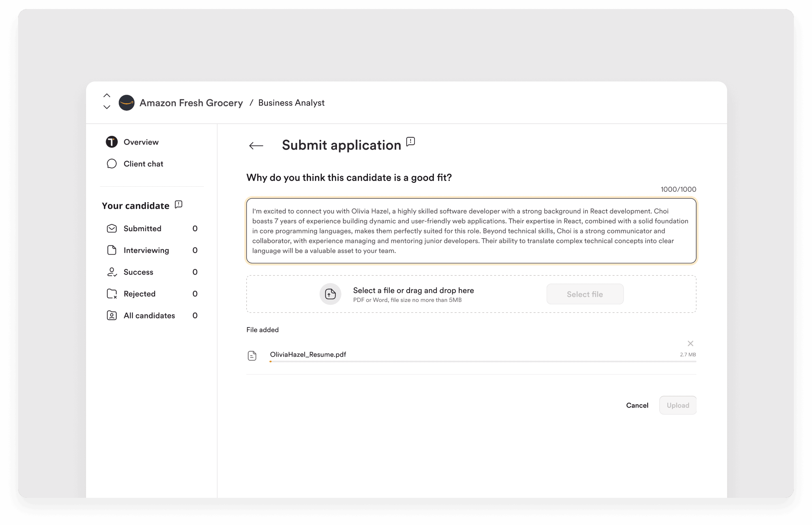Click the 2.7 MB file size label

[x=687, y=354]
